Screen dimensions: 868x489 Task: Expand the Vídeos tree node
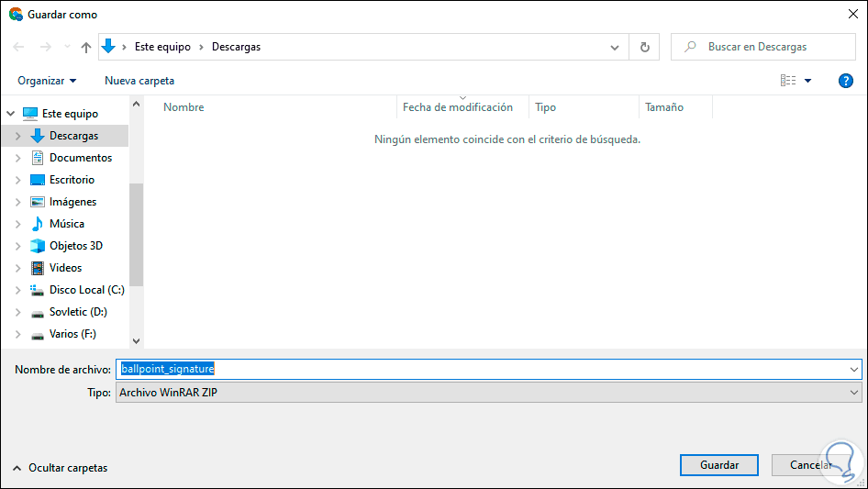17,268
